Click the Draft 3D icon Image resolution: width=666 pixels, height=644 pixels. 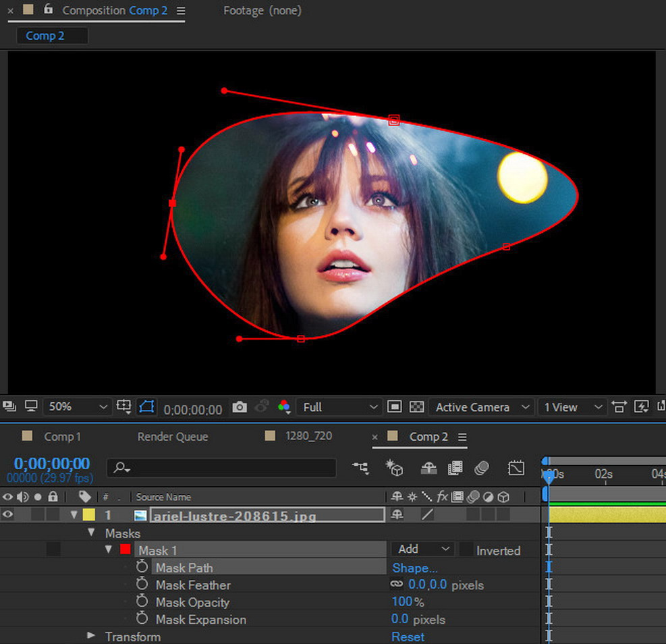[x=394, y=468]
